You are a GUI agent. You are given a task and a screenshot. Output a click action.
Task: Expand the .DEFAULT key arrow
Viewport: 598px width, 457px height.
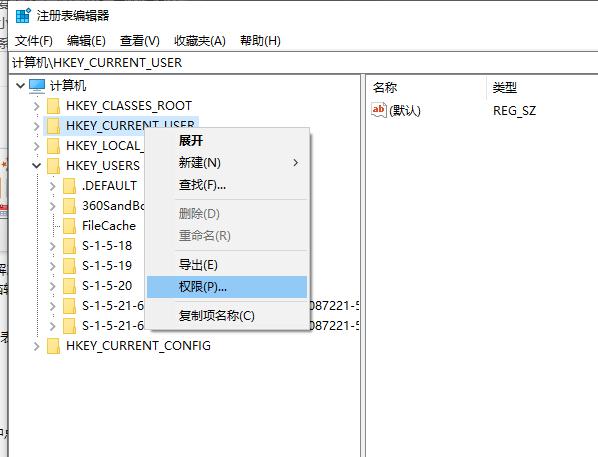click(x=53, y=186)
